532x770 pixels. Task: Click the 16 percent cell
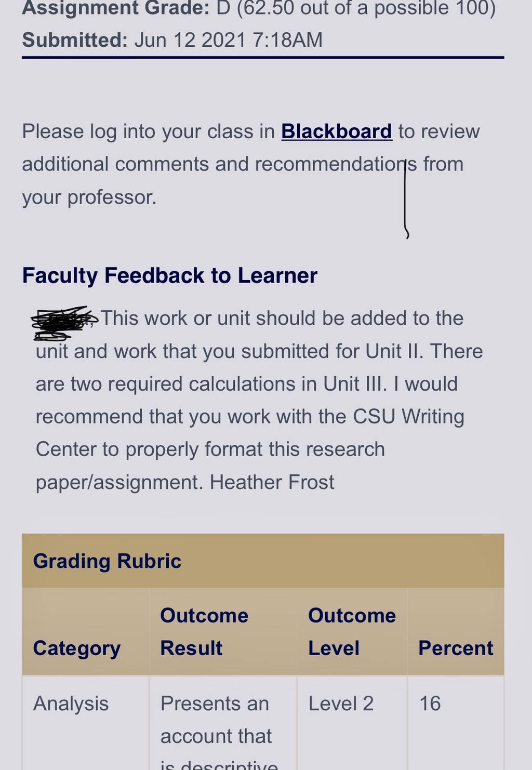point(430,703)
